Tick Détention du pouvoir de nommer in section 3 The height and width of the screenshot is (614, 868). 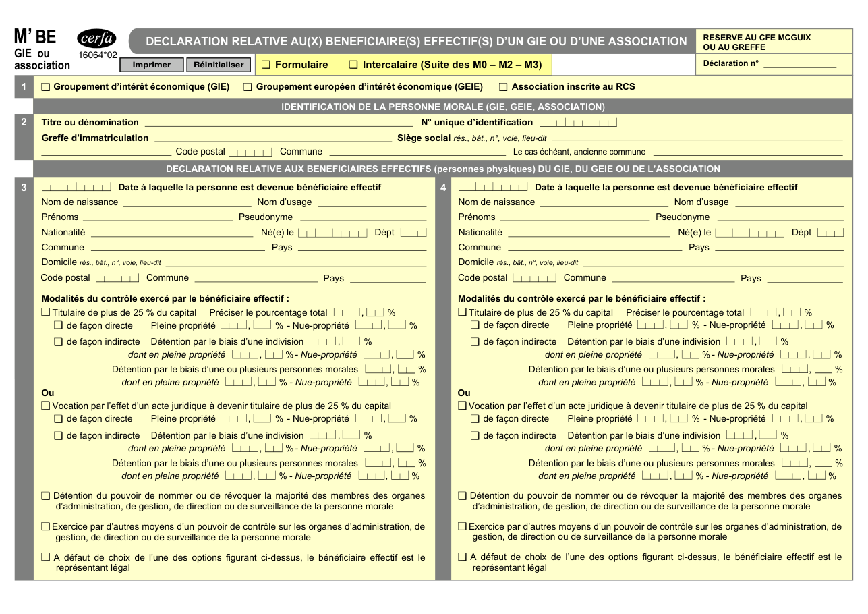(x=46, y=495)
